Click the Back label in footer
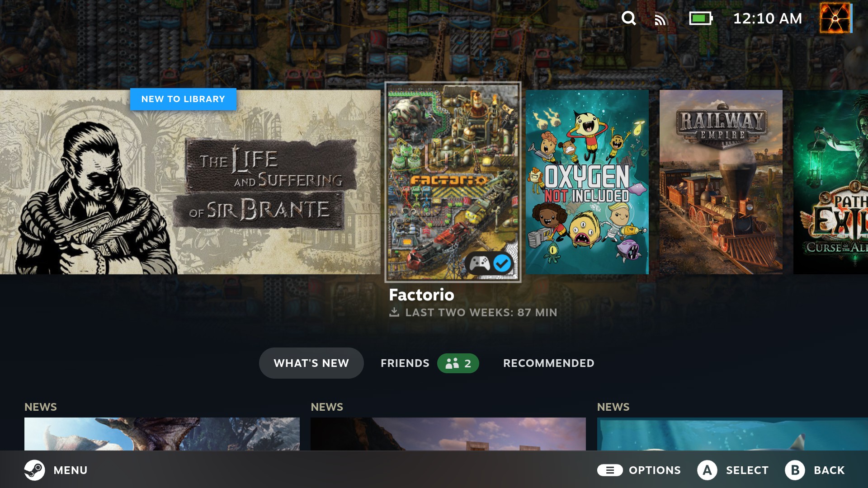Image resolution: width=868 pixels, height=488 pixels. click(x=829, y=470)
